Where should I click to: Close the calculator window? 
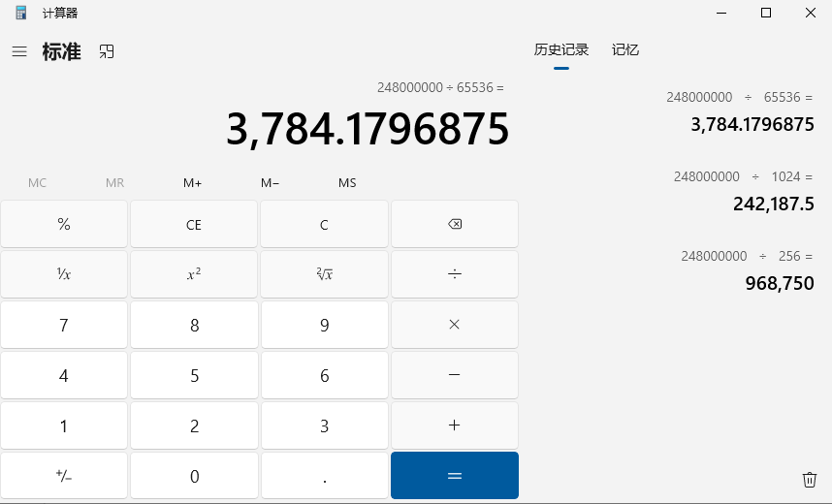coord(811,13)
